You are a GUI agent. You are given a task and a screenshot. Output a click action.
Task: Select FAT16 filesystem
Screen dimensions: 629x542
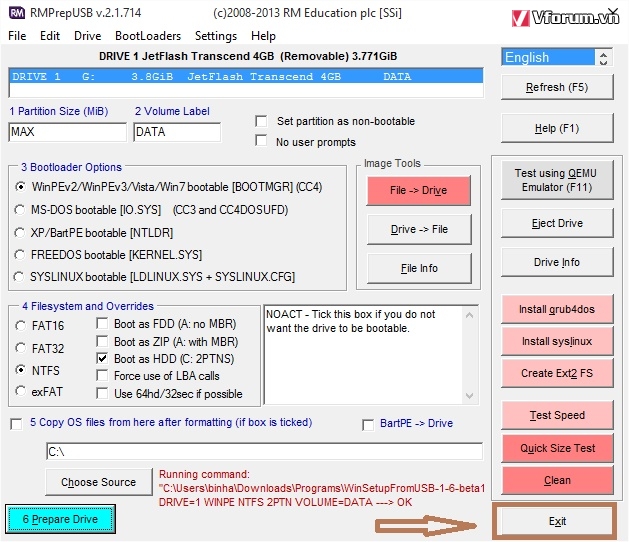(20, 325)
